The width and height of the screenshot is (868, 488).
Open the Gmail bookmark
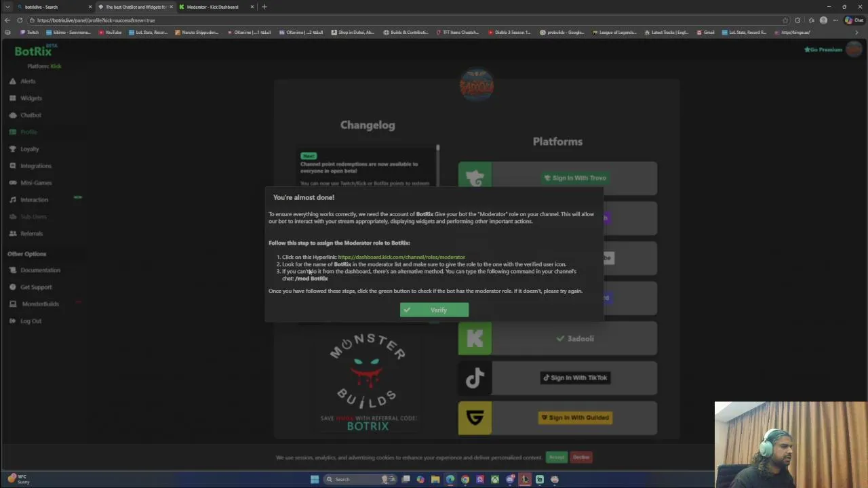tap(705, 33)
